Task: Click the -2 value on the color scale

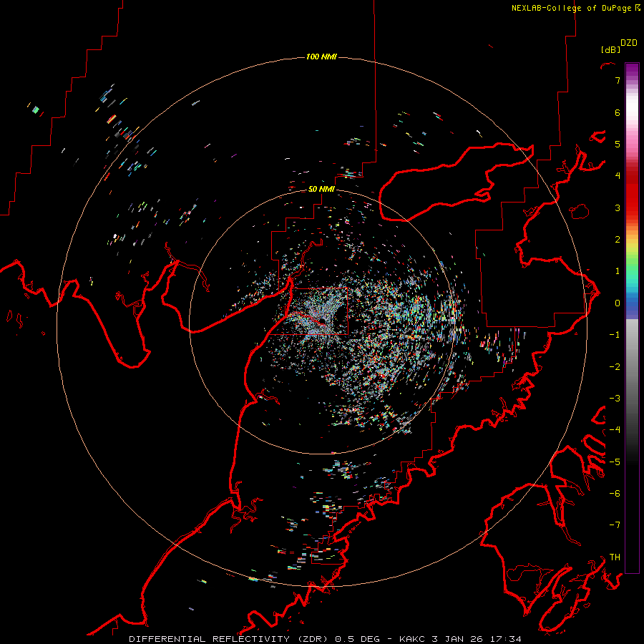Action: (x=615, y=367)
